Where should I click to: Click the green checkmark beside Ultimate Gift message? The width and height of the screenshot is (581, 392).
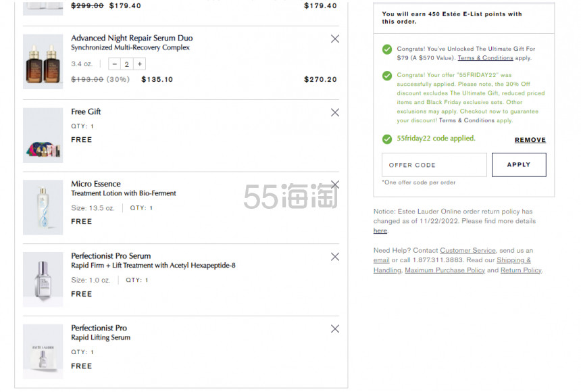(387, 49)
